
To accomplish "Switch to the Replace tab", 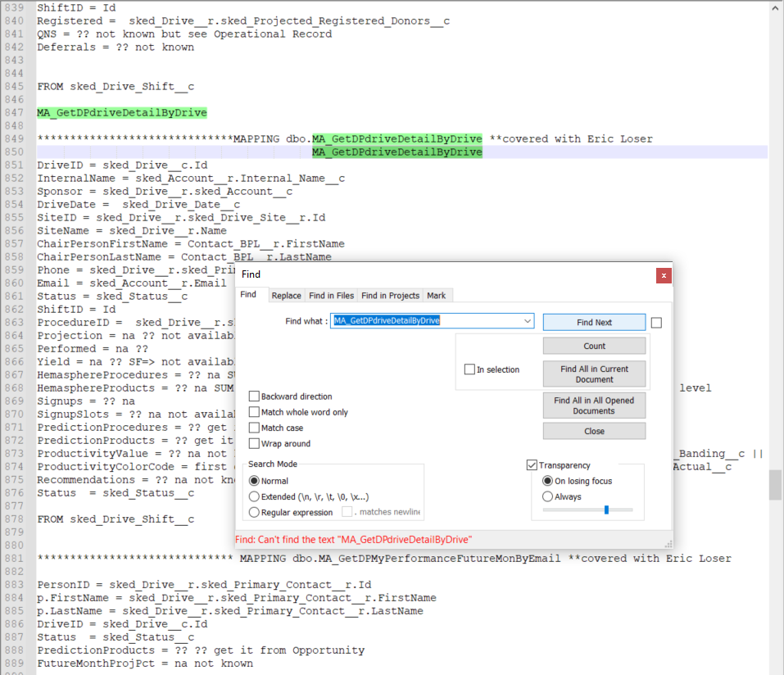I will [x=288, y=295].
